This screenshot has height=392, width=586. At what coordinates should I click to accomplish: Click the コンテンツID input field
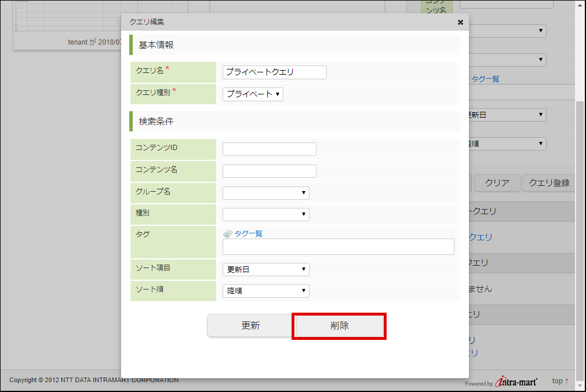[x=269, y=149]
